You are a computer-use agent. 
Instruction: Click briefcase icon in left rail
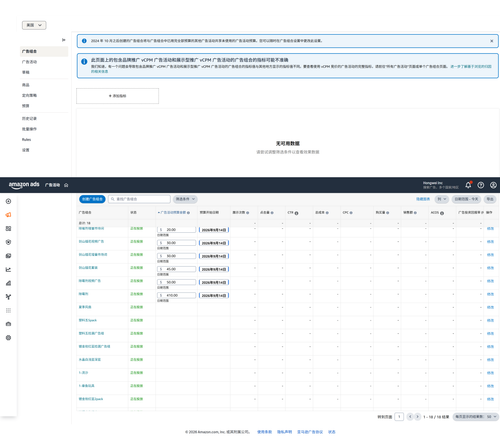(8, 324)
